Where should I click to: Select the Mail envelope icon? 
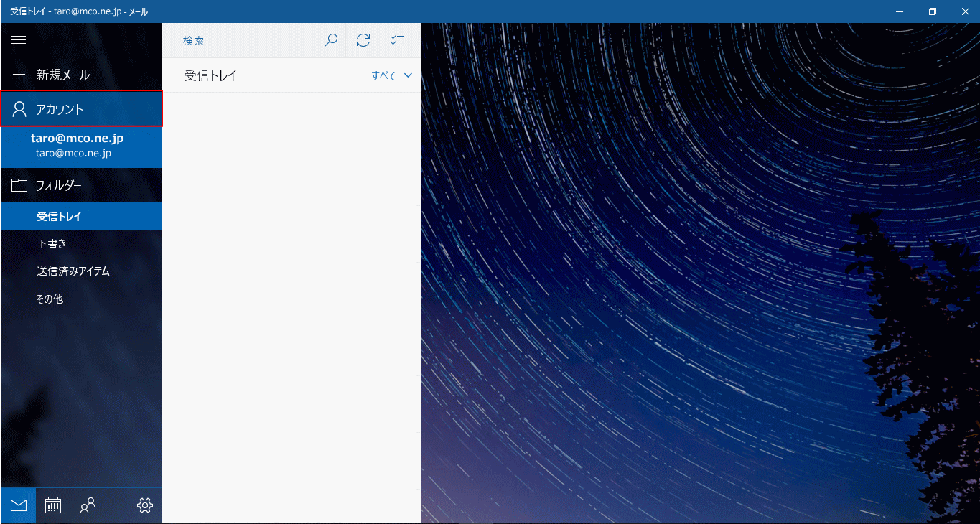[x=19, y=505]
